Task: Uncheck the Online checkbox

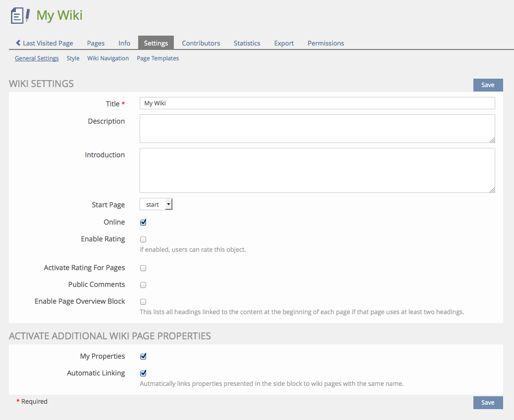Action: [x=143, y=223]
